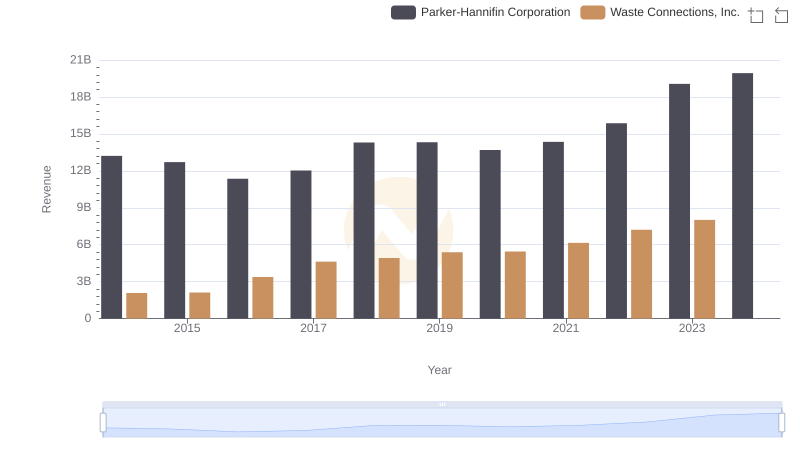Click the x-axis label 2023
The image size is (800, 461).
click(x=692, y=328)
